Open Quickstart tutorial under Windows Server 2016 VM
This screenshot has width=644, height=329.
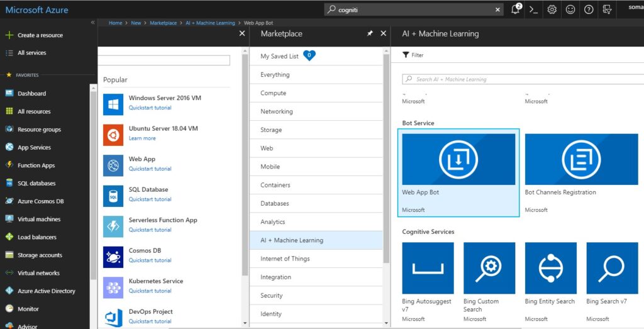tap(150, 108)
